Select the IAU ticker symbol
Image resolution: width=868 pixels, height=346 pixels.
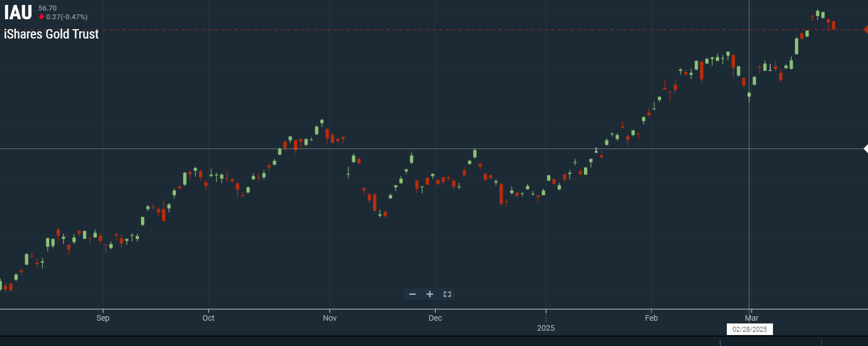18,12
